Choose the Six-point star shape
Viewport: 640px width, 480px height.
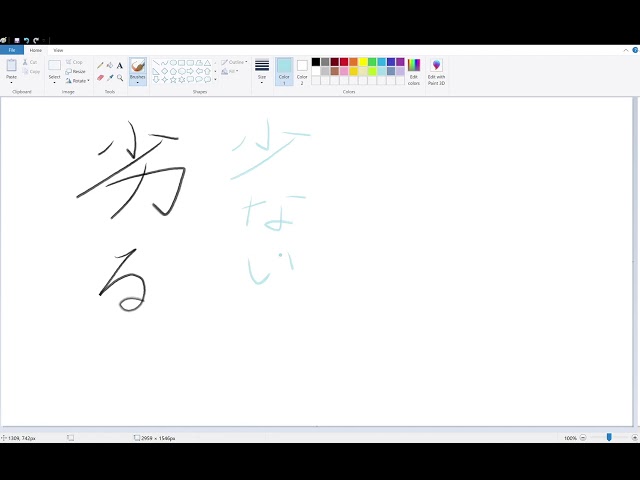click(182, 80)
